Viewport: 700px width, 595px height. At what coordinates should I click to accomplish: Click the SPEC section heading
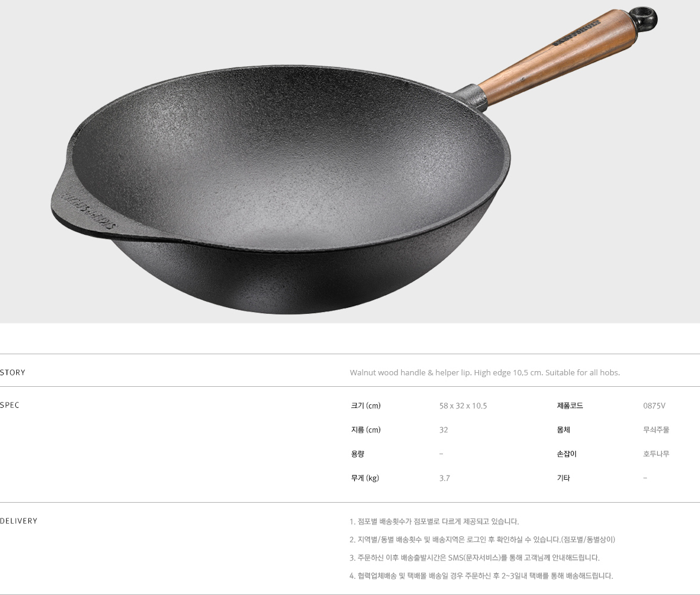(x=10, y=405)
